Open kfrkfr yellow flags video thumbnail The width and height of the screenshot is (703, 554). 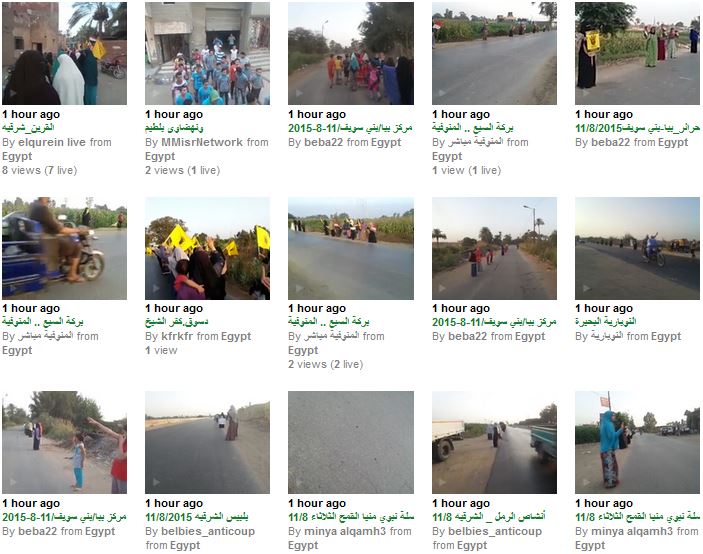coord(208,248)
